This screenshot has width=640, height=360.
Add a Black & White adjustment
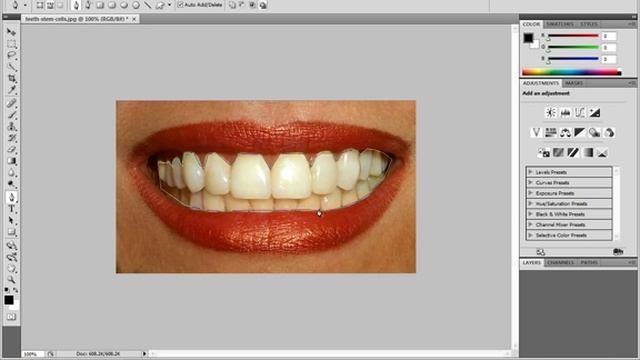click(x=580, y=133)
